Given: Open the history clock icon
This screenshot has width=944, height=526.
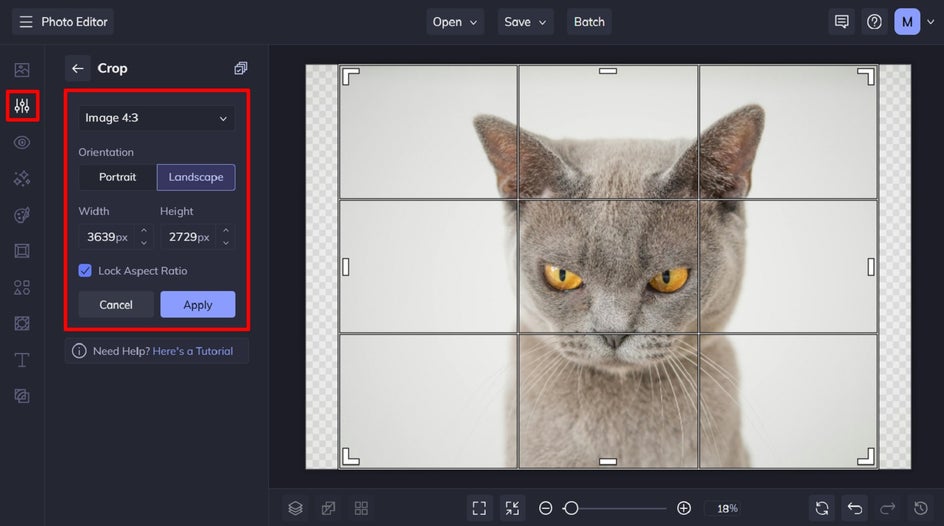Looking at the screenshot, I should tap(921, 509).
